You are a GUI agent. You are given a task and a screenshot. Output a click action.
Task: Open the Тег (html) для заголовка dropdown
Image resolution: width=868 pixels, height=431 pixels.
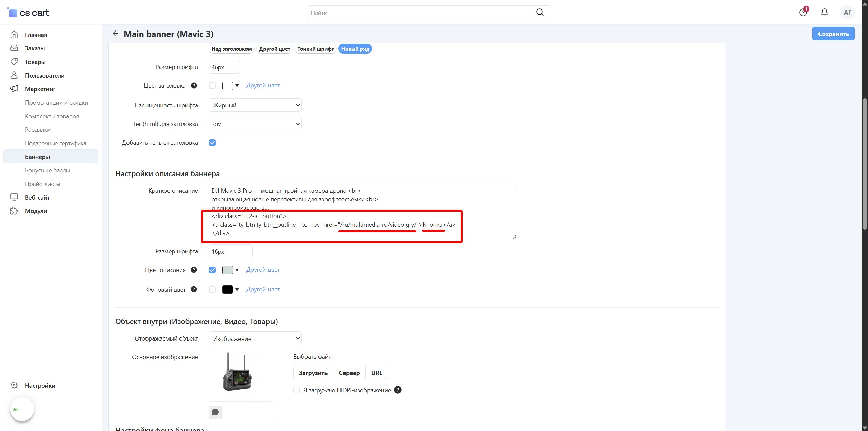(255, 124)
